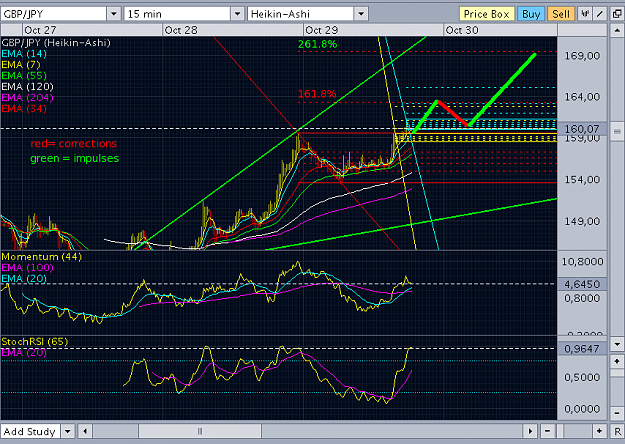Open the GBP/JPY symbol dropdown arrow
The image size is (625, 444).
click(x=114, y=14)
